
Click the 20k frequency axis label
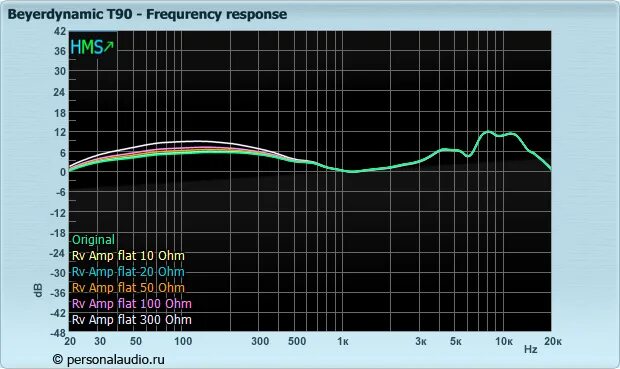tap(552, 341)
